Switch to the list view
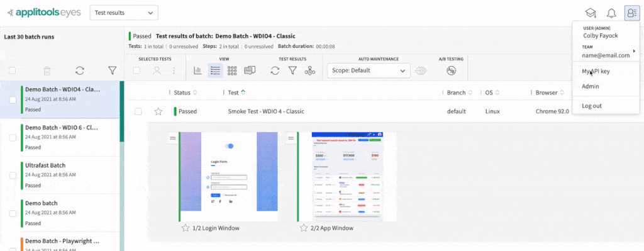Viewport: 644px width, 251px height. 215,70
